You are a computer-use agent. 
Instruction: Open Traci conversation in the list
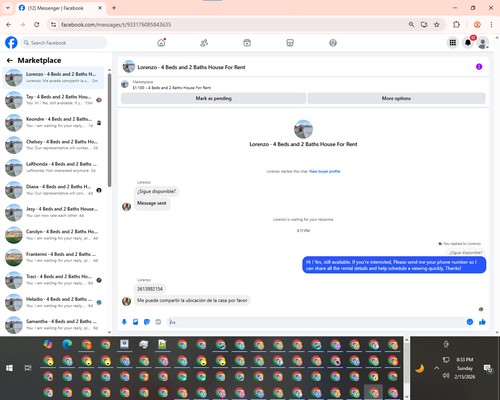[x=53, y=280]
